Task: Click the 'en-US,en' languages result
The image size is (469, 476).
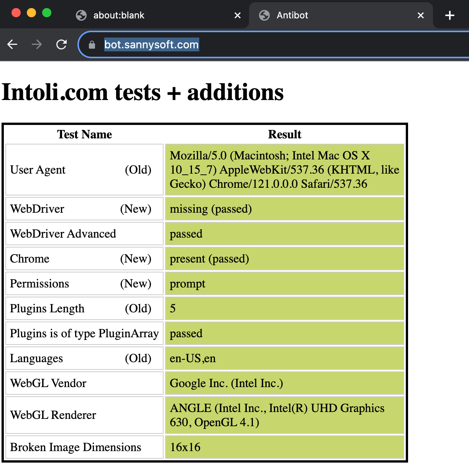Action: click(x=285, y=358)
